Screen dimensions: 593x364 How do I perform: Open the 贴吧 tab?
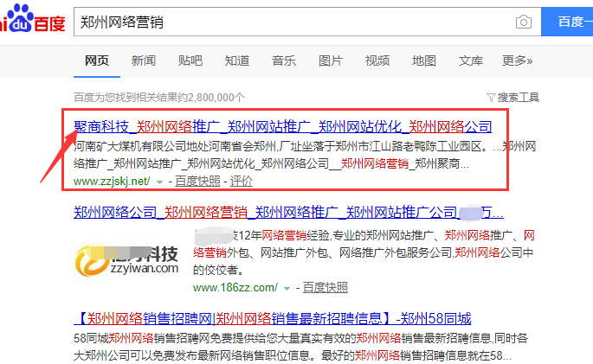[x=190, y=61]
